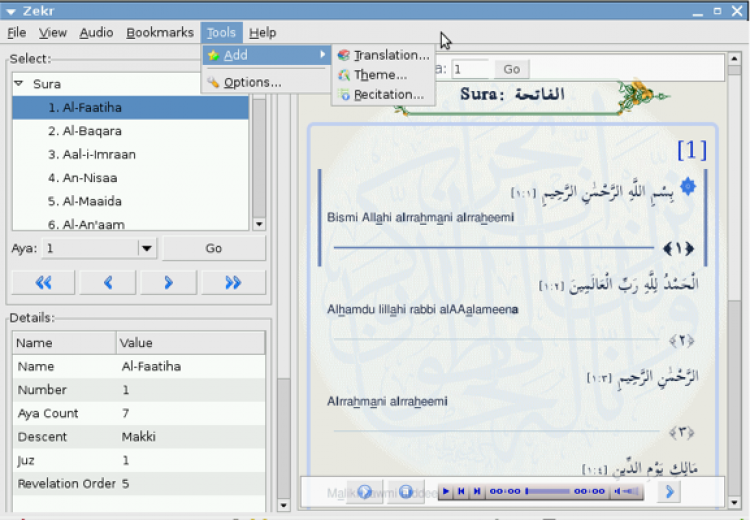Click Go button beside Aya dropdown

(x=214, y=248)
